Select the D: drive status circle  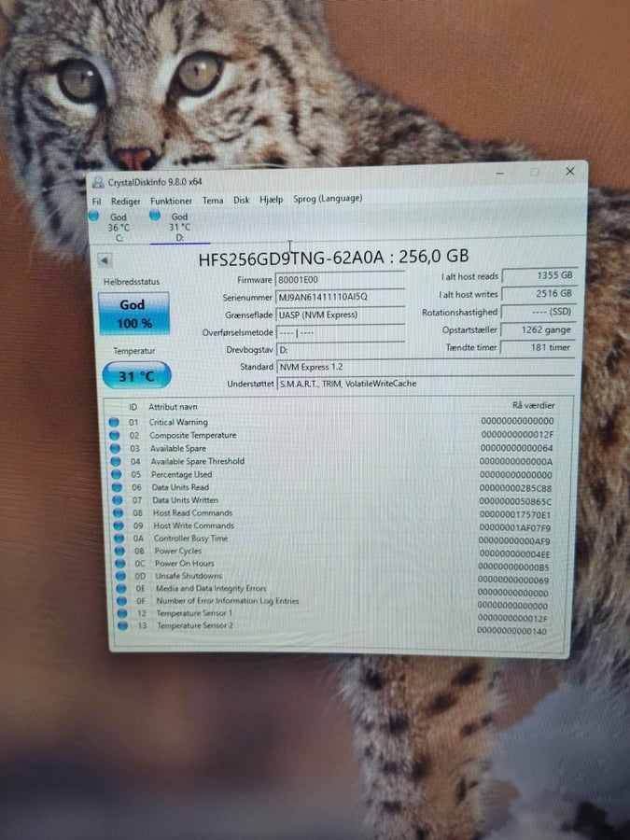point(155,216)
